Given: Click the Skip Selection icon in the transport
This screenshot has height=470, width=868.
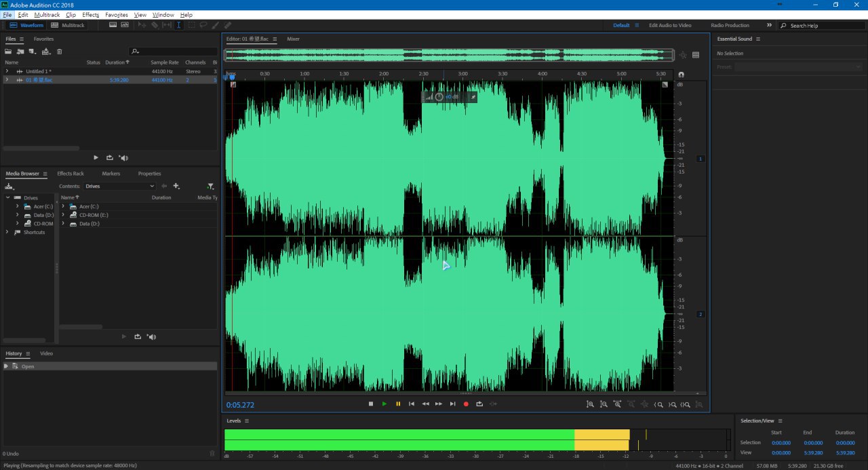Looking at the screenshot, I should point(493,404).
